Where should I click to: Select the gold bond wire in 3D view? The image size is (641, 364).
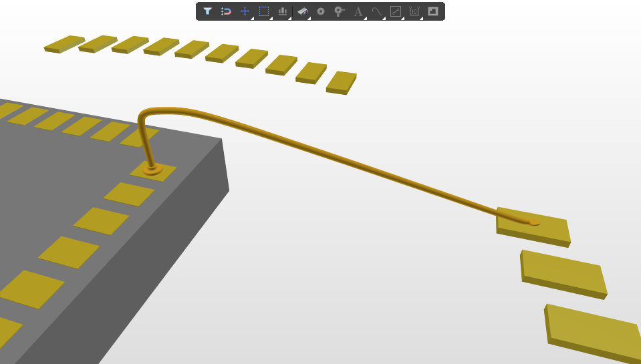327,155
